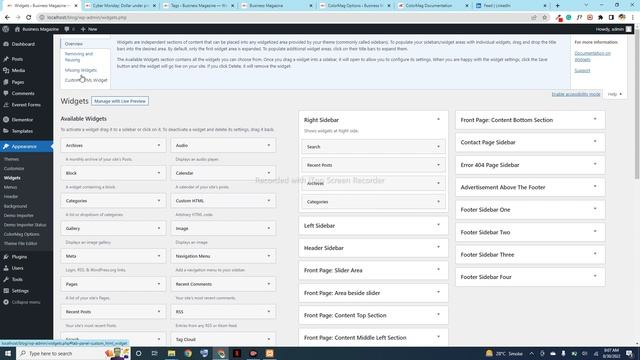Viewport: 640px width, 360px height.
Task: Collapse the Right Sidebar widget area
Action: click(438, 120)
